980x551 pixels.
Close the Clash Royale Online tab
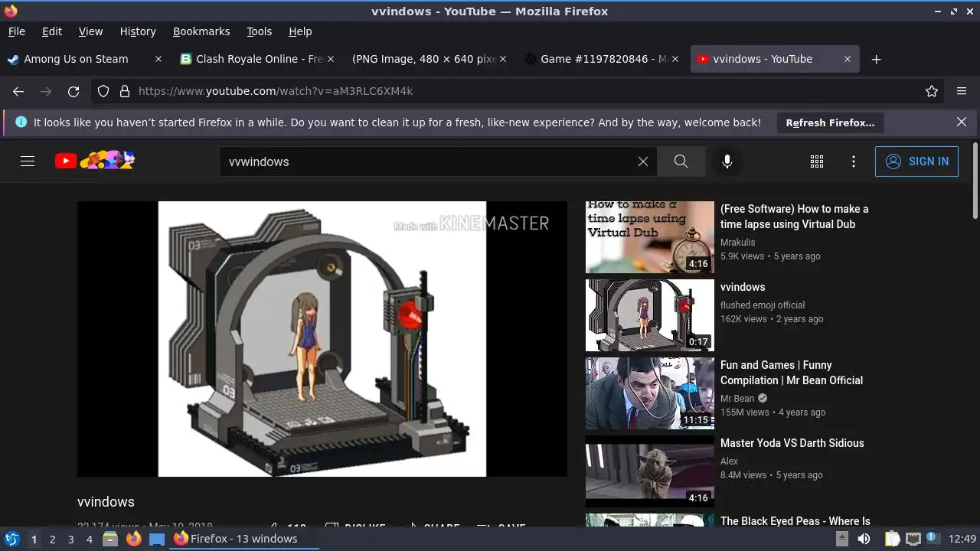tap(331, 59)
